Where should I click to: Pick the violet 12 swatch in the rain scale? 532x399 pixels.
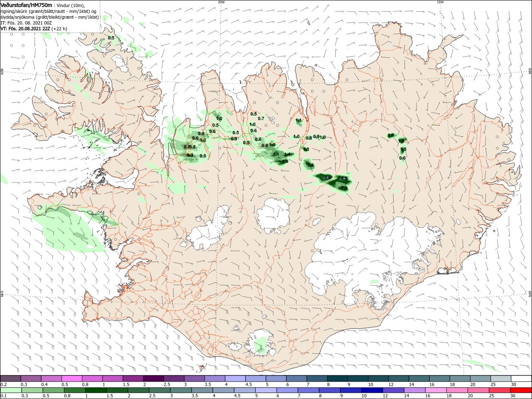pyautogui.click(x=393, y=390)
